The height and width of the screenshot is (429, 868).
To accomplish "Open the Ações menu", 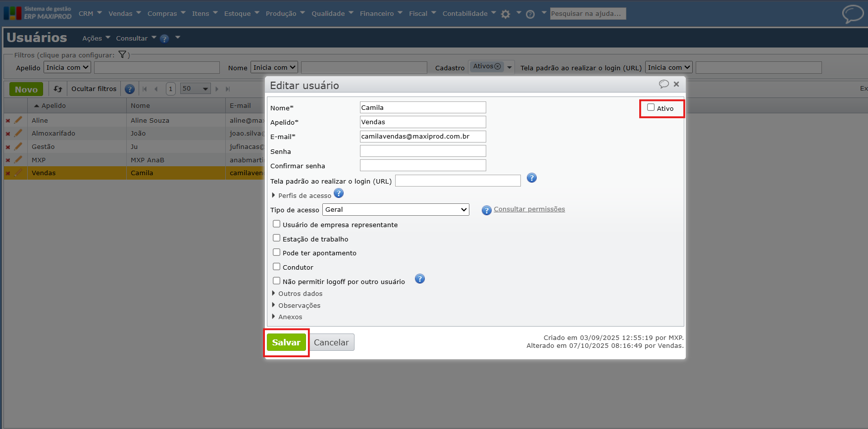I will pyautogui.click(x=97, y=38).
